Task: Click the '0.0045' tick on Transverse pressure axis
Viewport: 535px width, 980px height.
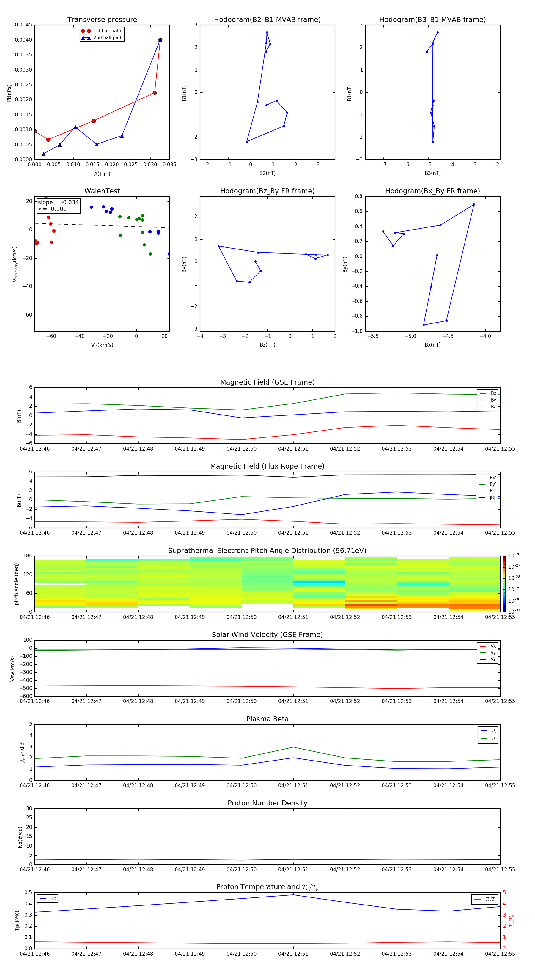Action: click(x=23, y=25)
